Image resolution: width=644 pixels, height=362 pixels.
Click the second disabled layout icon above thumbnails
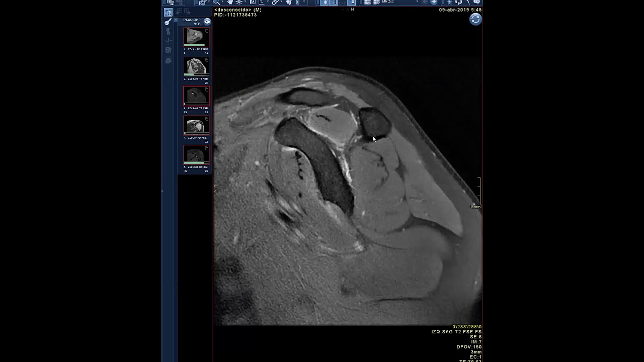coord(187,11)
